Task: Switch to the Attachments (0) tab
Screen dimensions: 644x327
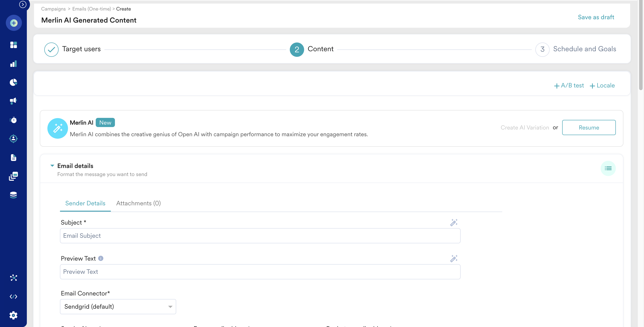Action: pyautogui.click(x=138, y=203)
